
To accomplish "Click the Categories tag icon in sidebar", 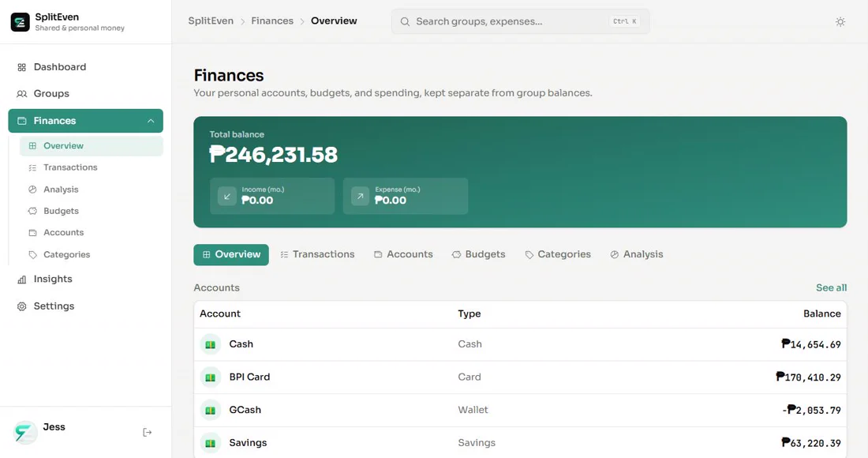I will click(x=32, y=255).
